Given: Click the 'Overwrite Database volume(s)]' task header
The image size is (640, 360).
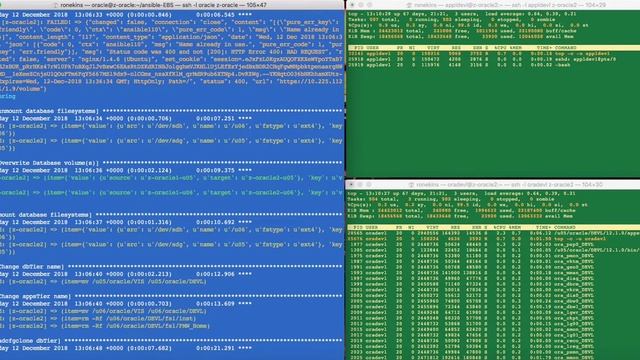Looking at the screenshot, I should (x=49, y=163).
